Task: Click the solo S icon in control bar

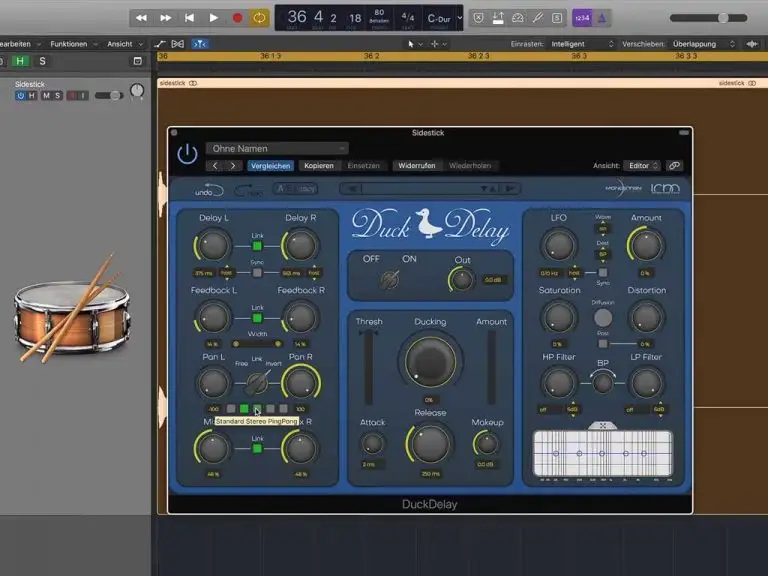Action: pyautogui.click(x=557, y=18)
